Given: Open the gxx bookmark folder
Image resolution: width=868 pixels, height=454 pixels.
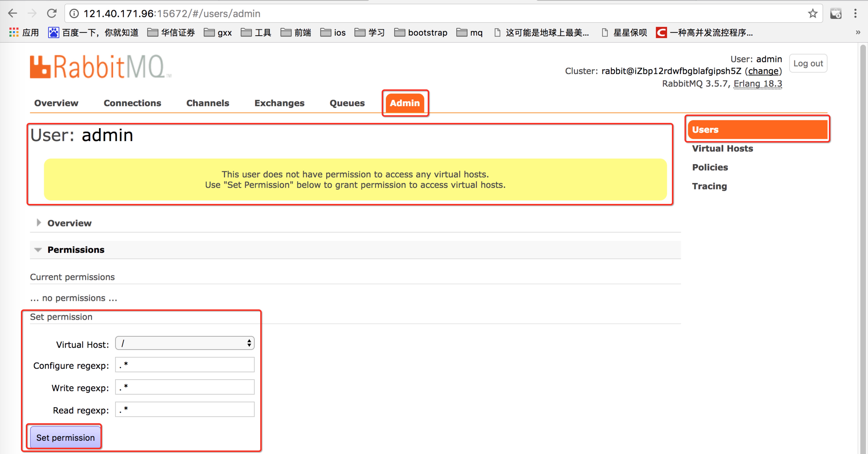Looking at the screenshot, I should 218,33.
